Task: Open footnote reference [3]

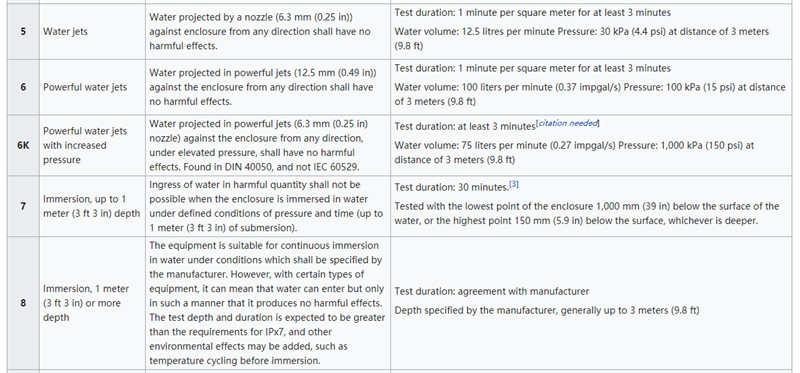Action: click(x=514, y=185)
